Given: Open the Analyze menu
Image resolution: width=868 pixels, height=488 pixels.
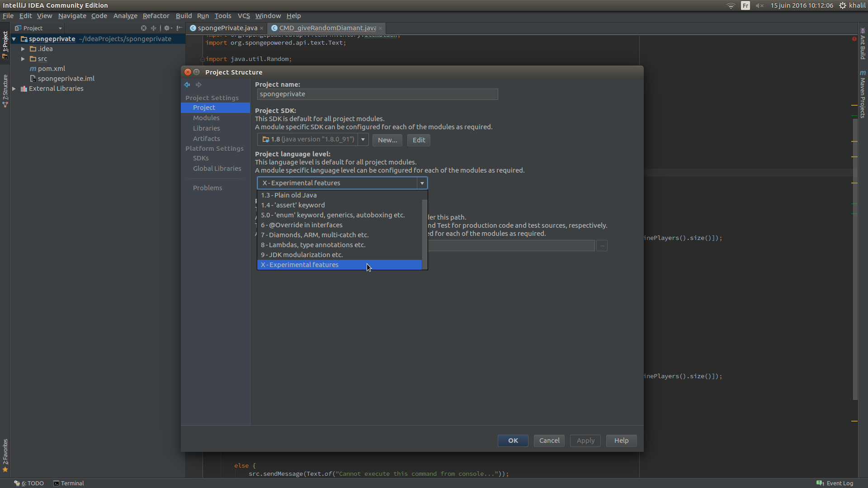Looking at the screenshot, I should click(x=125, y=16).
